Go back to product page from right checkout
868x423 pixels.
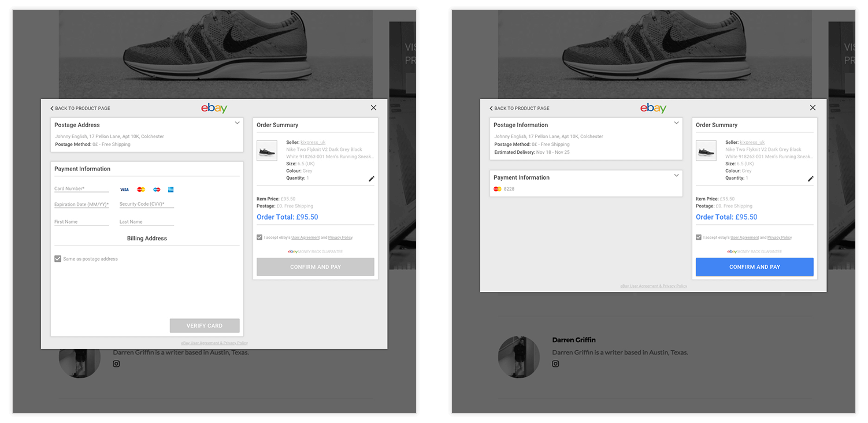point(520,108)
